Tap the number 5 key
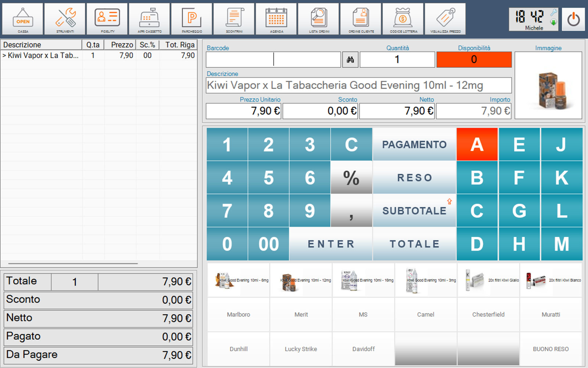 click(268, 177)
